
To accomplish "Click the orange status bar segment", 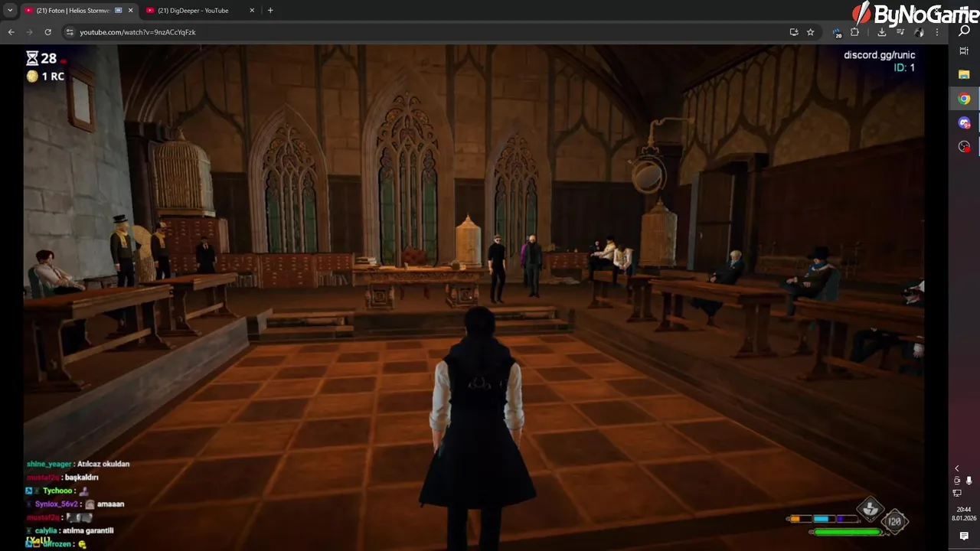I will 795,519.
